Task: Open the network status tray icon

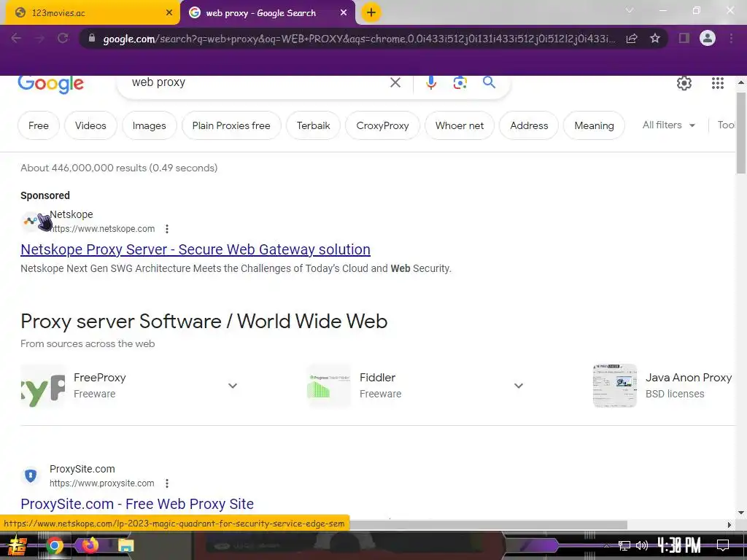Action: (624, 545)
